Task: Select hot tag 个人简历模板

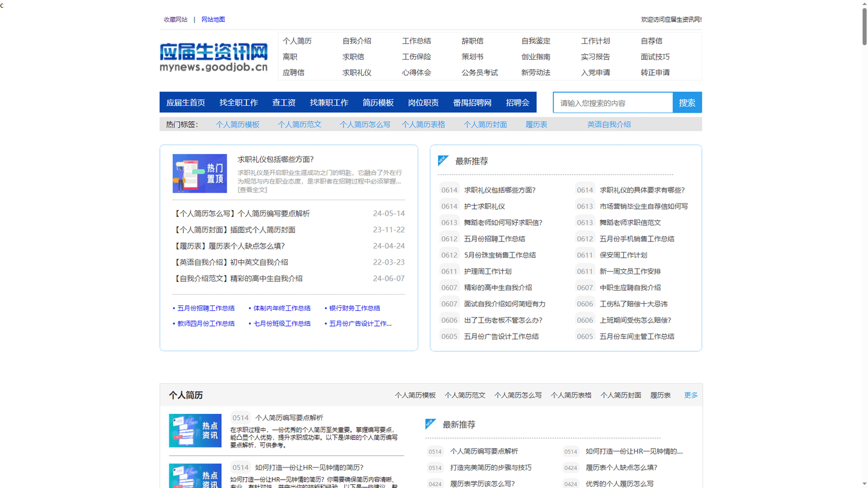Action: click(x=237, y=124)
